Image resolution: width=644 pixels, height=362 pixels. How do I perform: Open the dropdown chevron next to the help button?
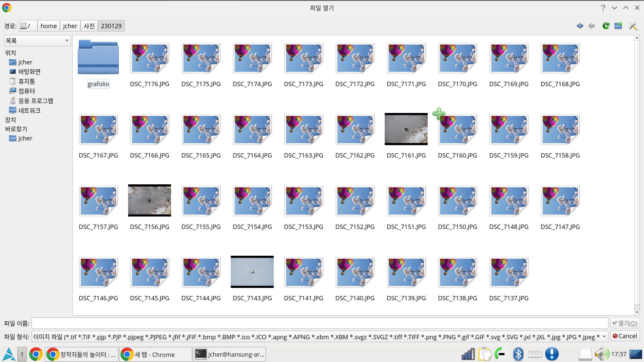[614, 7]
